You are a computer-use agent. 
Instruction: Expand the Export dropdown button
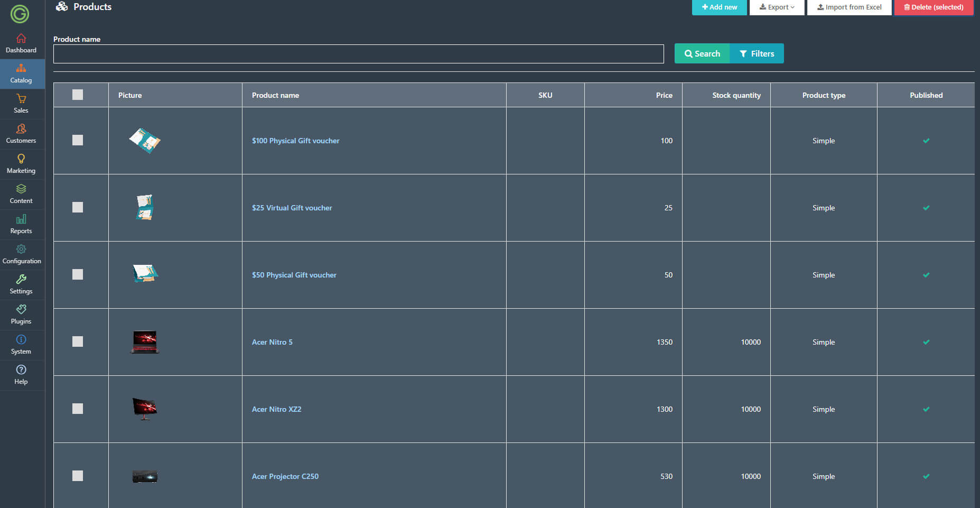pyautogui.click(x=777, y=7)
